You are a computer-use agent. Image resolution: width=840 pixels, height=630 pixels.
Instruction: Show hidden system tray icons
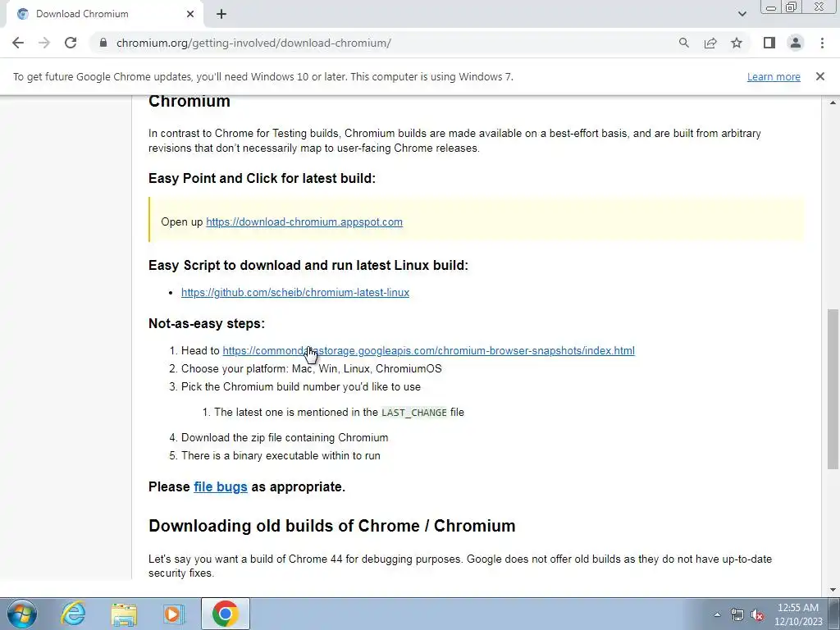coord(717,614)
